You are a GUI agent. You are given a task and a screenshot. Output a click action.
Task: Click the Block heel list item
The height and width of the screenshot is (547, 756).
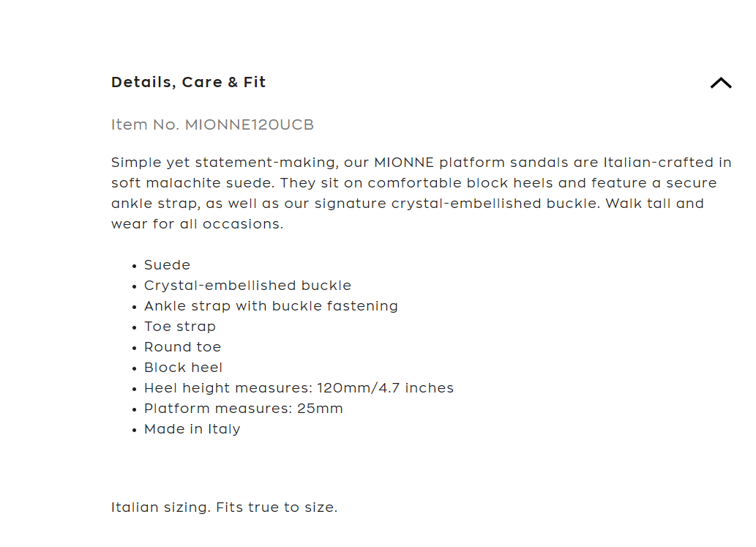pyautogui.click(x=183, y=368)
